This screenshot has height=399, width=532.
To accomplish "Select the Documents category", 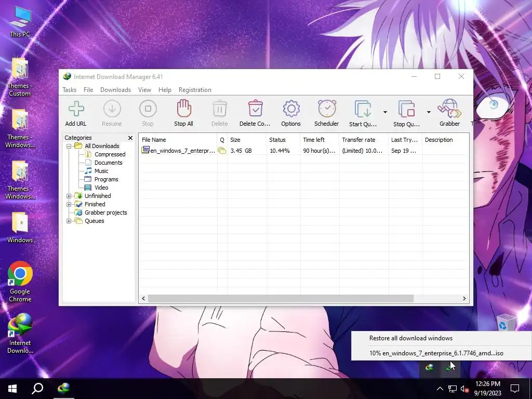I will click(x=108, y=163).
